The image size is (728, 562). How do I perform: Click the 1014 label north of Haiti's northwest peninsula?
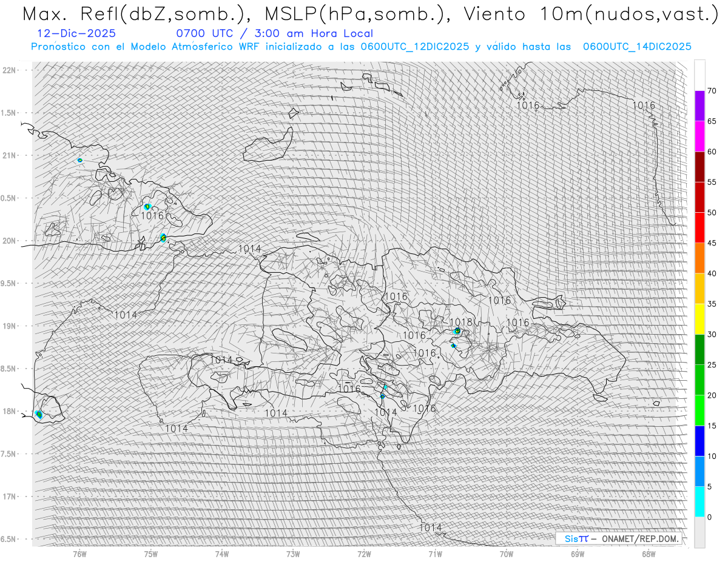(249, 249)
